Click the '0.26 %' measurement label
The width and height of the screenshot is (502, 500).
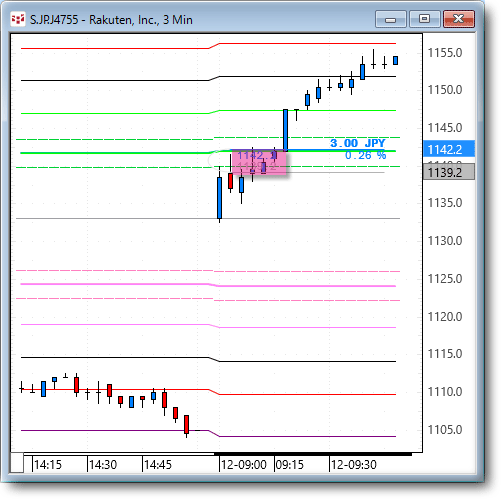(365, 155)
